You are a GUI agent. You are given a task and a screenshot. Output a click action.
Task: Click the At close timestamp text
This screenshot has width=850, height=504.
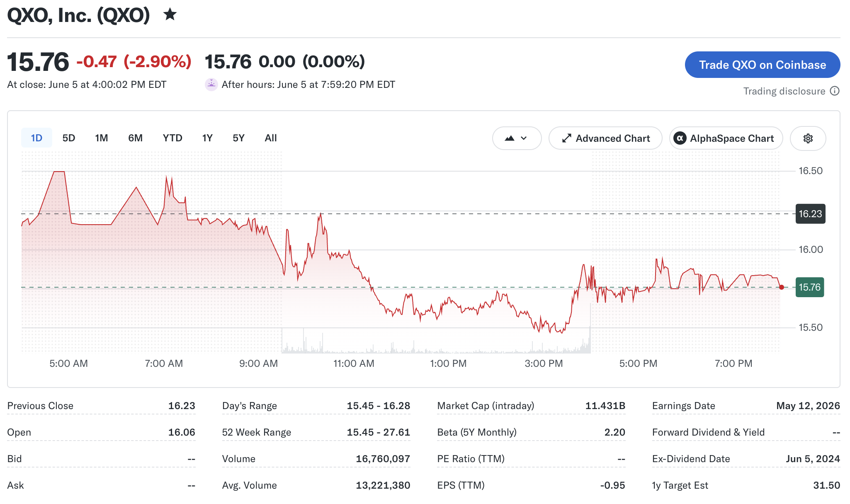pos(87,85)
